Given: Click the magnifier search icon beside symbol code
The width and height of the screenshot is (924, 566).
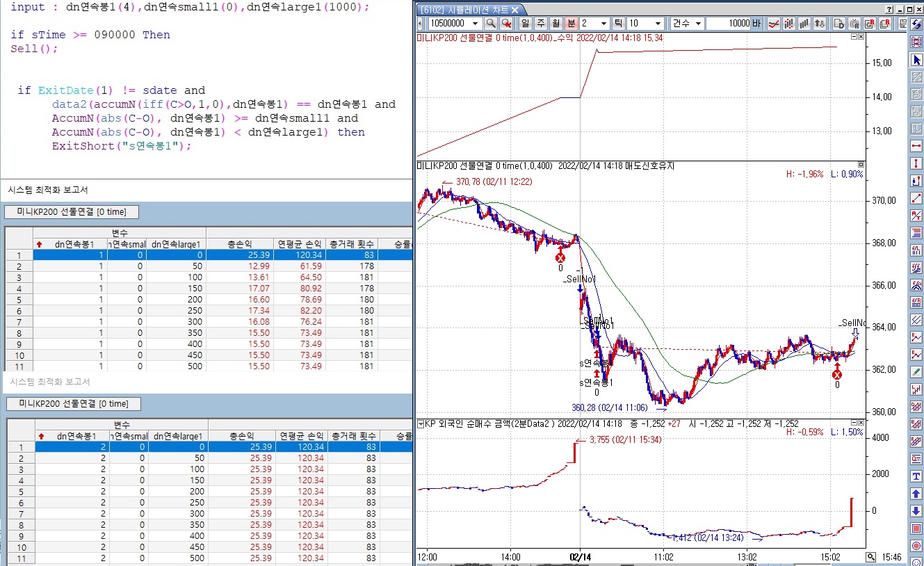Looking at the screenshot, I should (491, 24).
